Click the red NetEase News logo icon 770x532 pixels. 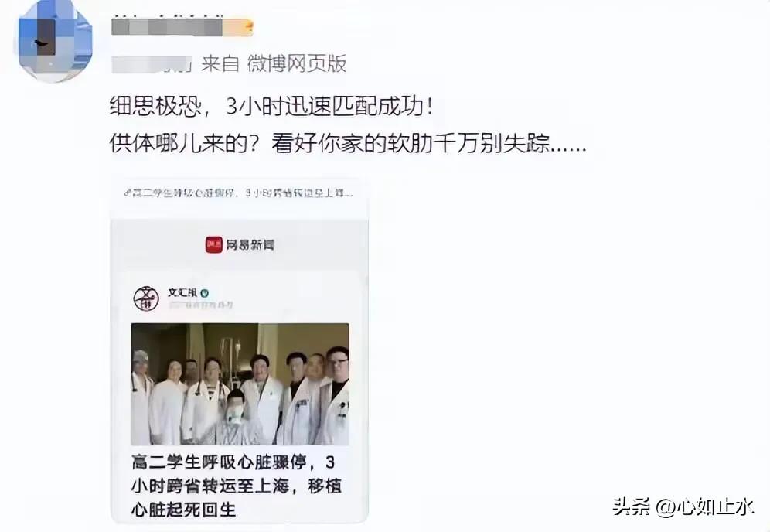213,244
